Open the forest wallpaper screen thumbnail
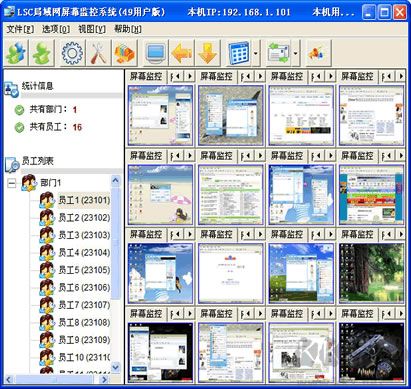 click(371, 274)
